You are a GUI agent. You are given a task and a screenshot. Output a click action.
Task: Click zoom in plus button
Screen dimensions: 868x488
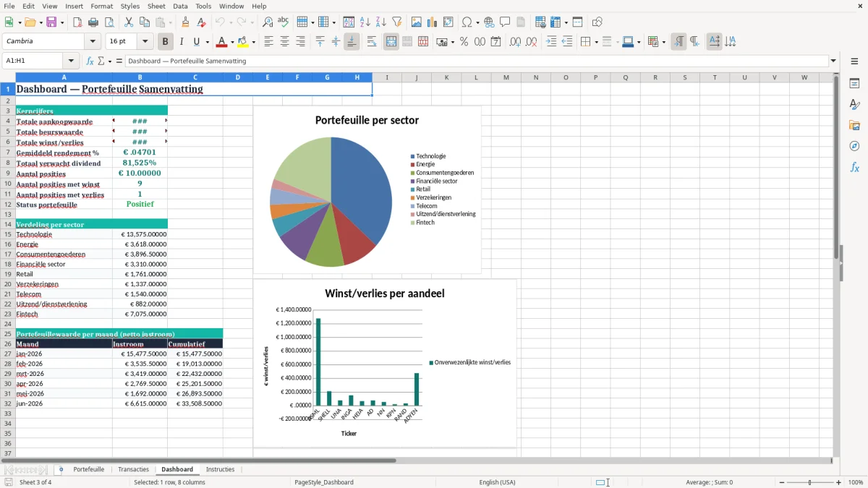(x=839, y=482)
